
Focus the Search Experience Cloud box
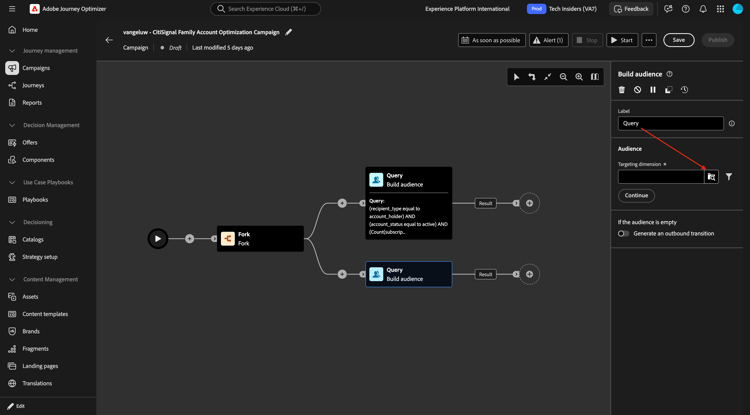click(265, 9)
